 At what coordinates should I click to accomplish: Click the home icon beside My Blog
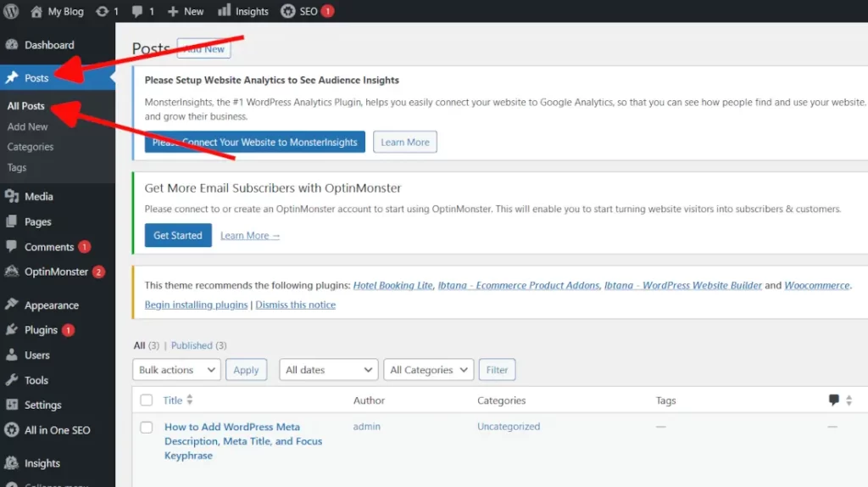pyautogui.click(x=36, y=11)
